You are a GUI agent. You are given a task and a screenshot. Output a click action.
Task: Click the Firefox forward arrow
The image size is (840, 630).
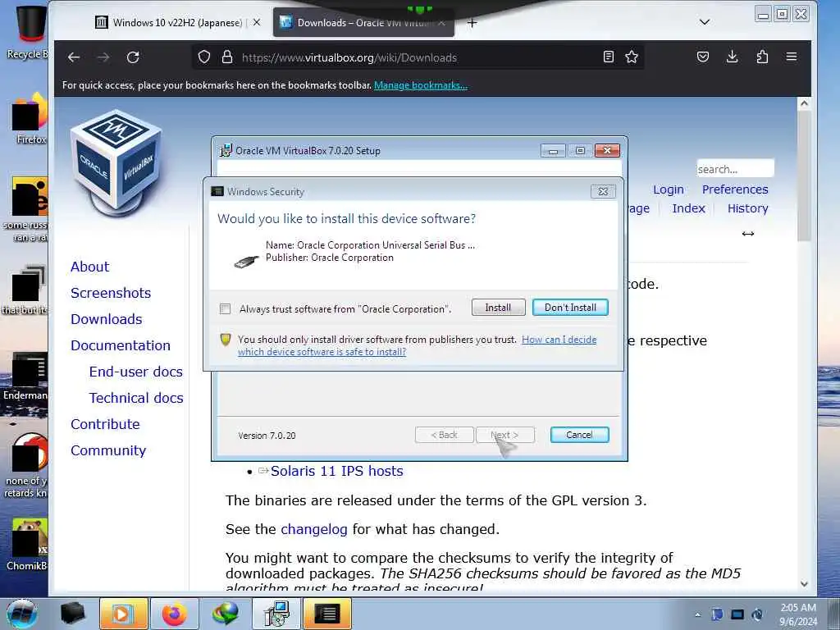103,57
